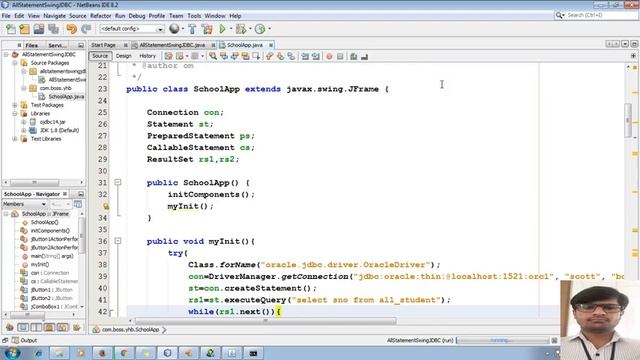This screenshot has width=640, height=360.
Task: Click the Profile Project clock icon
Action: point(260,29)
